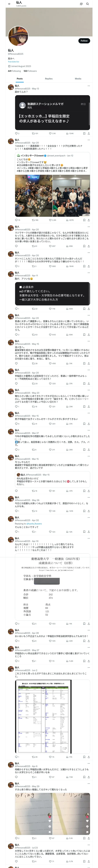The height and width of the screenshot is (868, 98).
Task: Open more options on May 13 post
Action: point(89,86)
